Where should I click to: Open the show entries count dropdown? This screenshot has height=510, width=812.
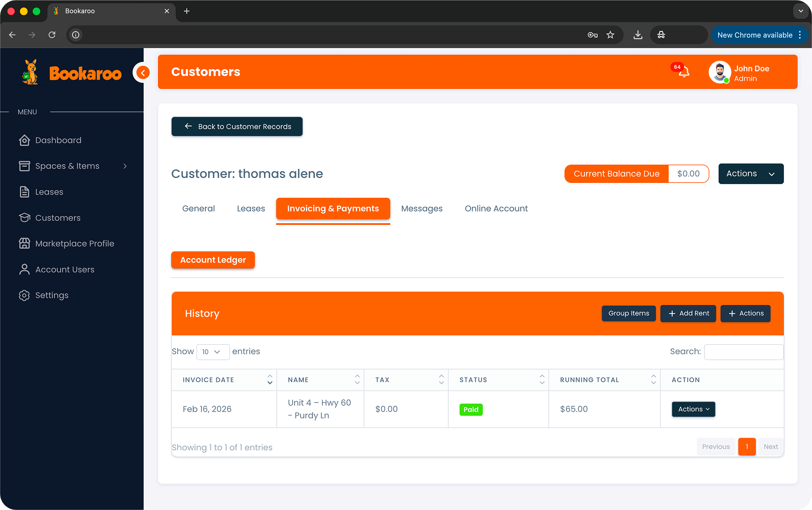point(213,352)
